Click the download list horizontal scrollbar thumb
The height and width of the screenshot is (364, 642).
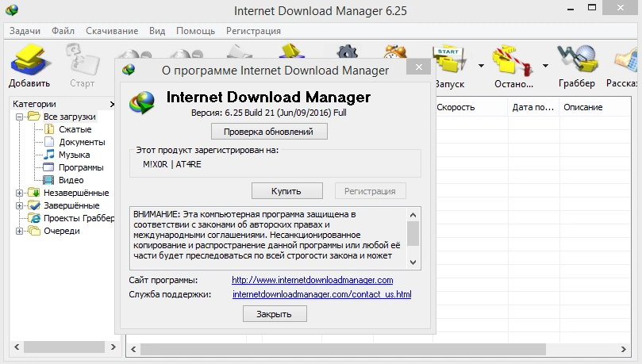click(x=343, y=349)
